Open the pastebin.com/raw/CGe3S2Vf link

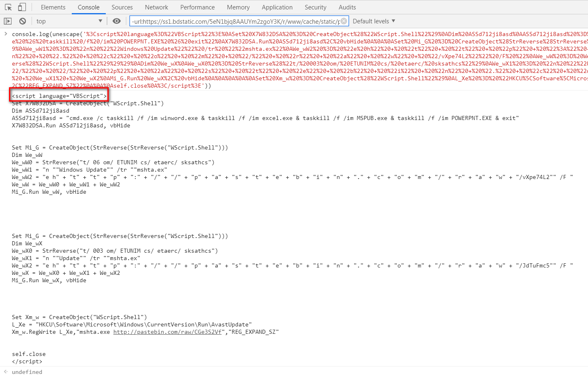pyautogui.click(x=167, y=332)
